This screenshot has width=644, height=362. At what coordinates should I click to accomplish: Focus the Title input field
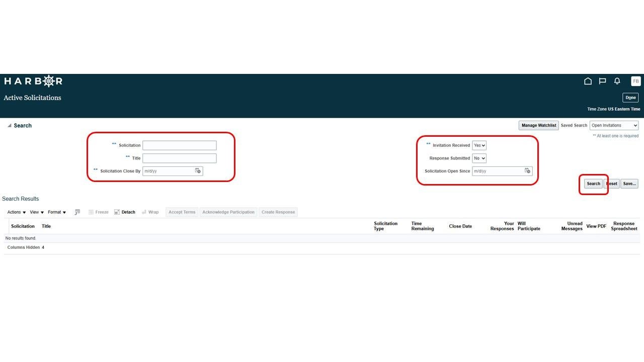click(x=180, y=158)
